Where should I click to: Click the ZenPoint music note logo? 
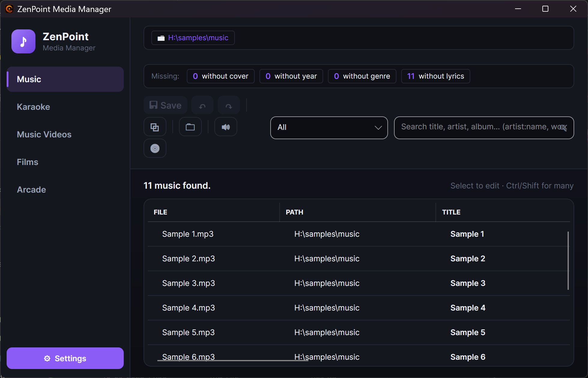tap(23, 41)
